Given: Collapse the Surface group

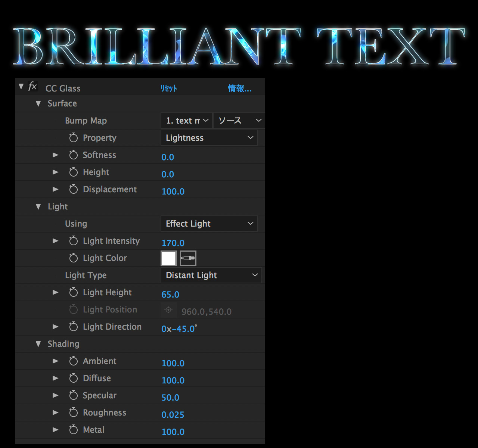Looking at the screenshot, I should [38, 103].
